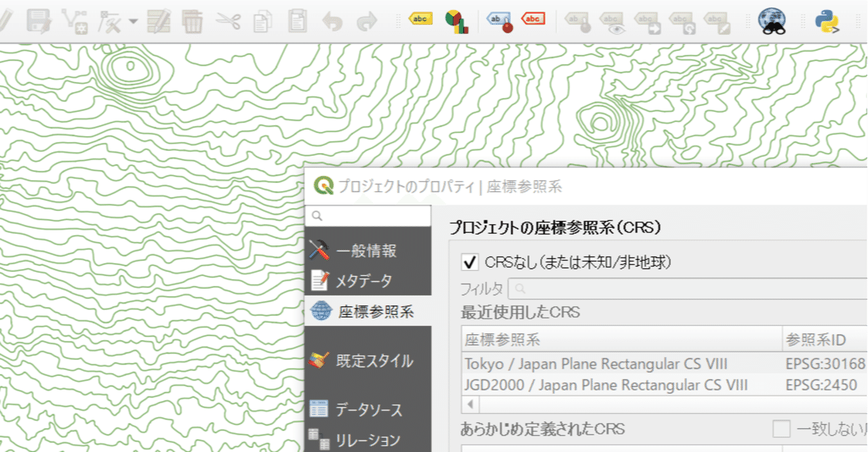Click the EPSG:2450 cell
Image resolution: width=868 pixels, height=452 pixels.
click(821, 385)
